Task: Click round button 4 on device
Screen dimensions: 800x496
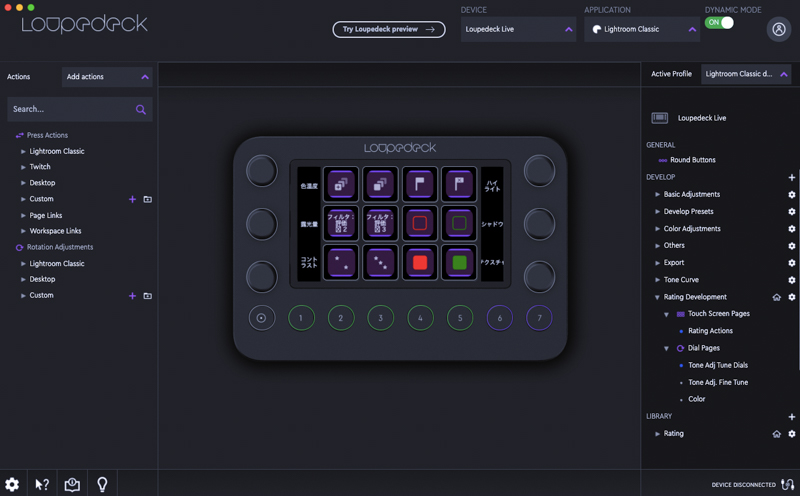Action: point(420,318)
